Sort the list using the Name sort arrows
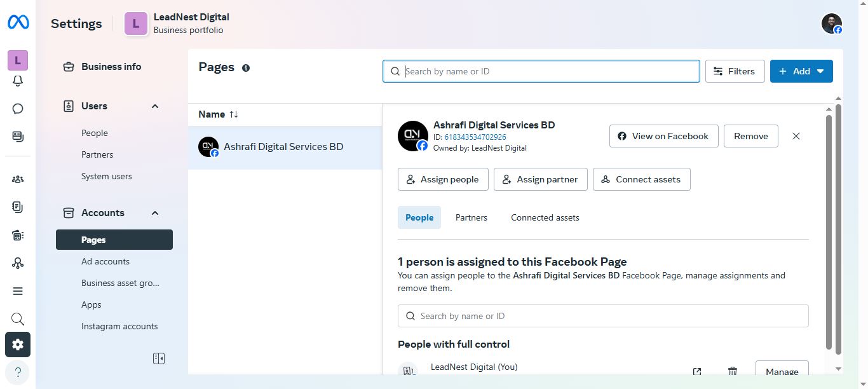The height and width of the screenshot is (389, 868). [234, 114]
